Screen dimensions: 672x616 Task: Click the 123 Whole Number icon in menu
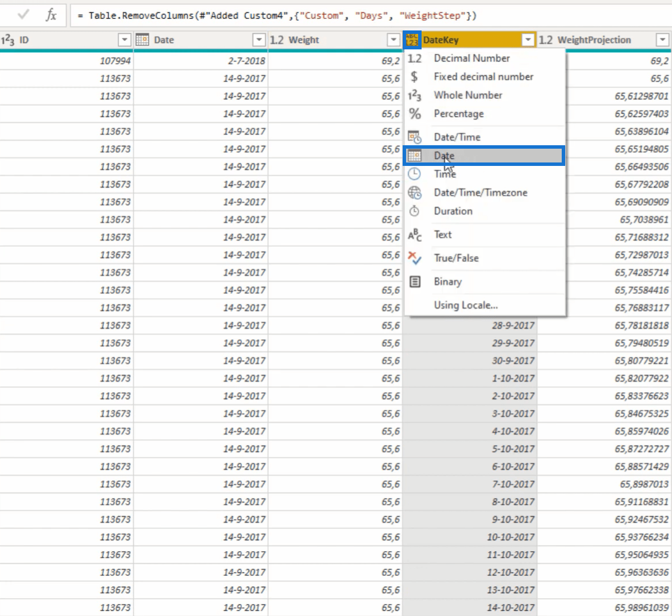click(x=415, y=95)
